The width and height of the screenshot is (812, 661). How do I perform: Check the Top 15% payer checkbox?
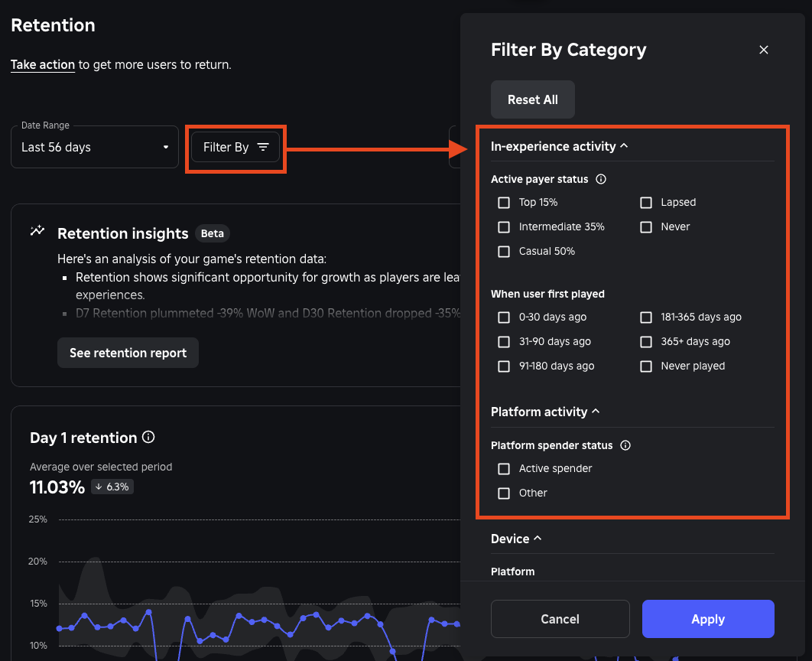pos(504,203)
